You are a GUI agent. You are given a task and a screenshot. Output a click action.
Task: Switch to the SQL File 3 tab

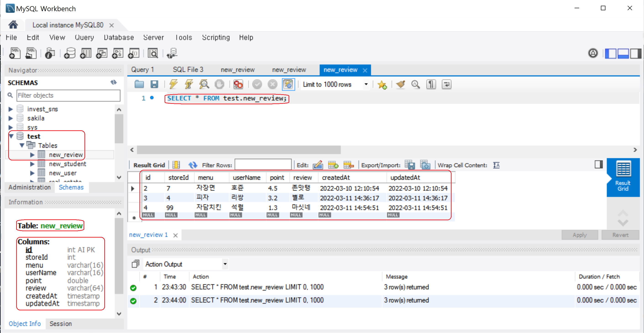[x=188, y=70]
